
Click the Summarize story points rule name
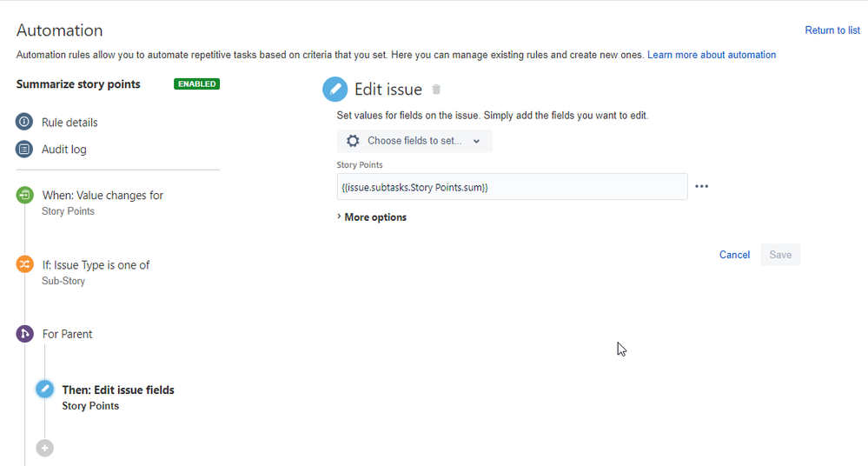point(78,84)
